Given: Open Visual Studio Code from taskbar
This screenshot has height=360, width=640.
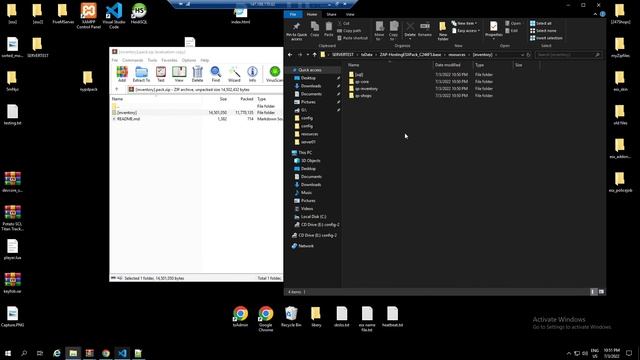Looking at the screenshot, I should tap(122, 353).
